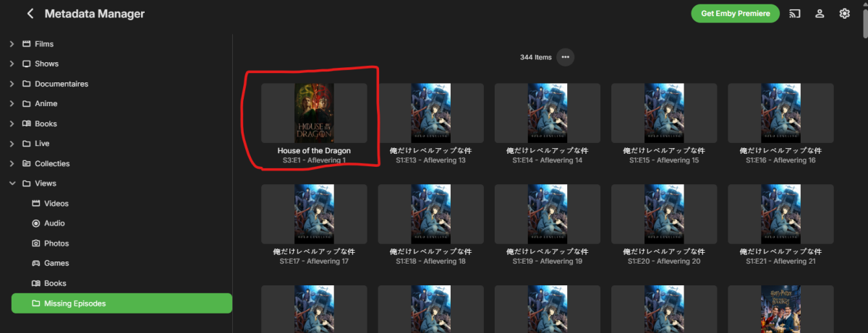Click S3:E1 - Aflevering 1 text
This screenshot has height=333, width=868.
pyautogui.click(x=314, y=160)
